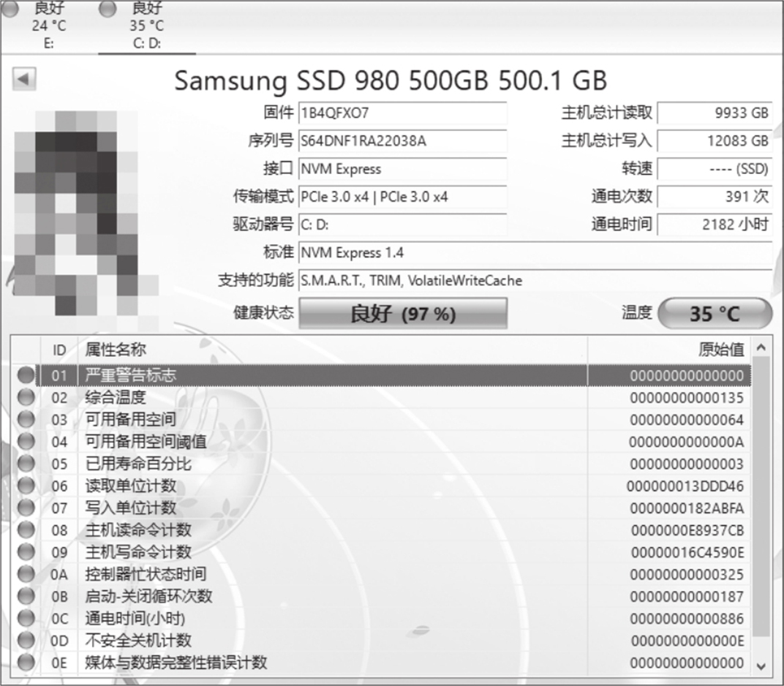This screenshot has width=784, height=686.
Task: Click the 35 °C temperature button
Action: pos(715,314)
